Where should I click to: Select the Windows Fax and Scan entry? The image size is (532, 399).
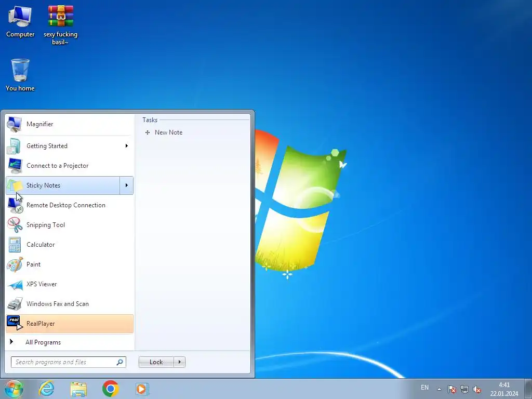pyautogui.click(x=70, y=304)
